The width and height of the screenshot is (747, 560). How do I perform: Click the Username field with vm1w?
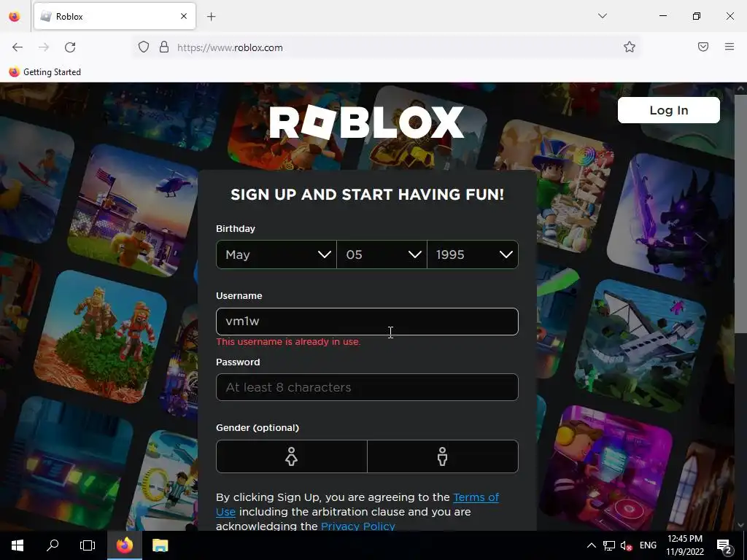(367, 322)
